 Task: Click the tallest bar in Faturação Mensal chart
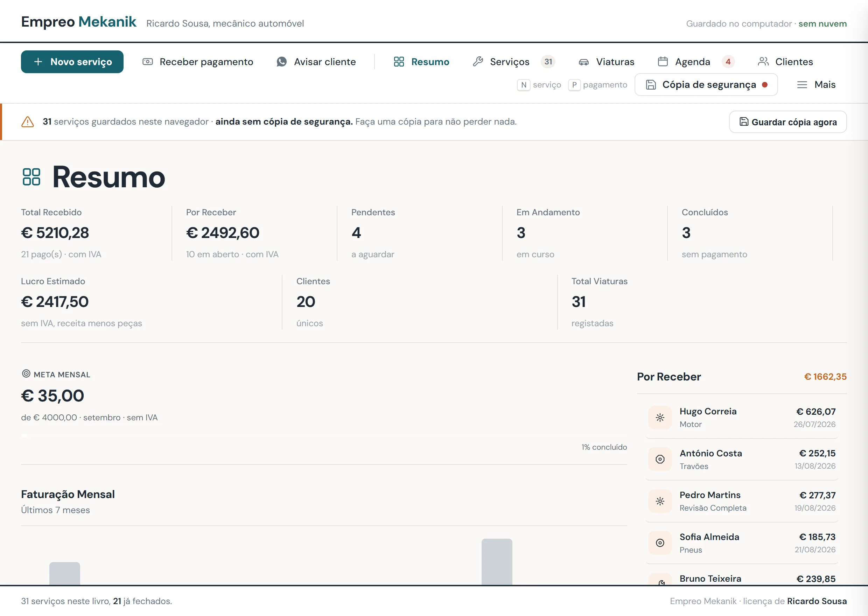[x=496, y=562]
